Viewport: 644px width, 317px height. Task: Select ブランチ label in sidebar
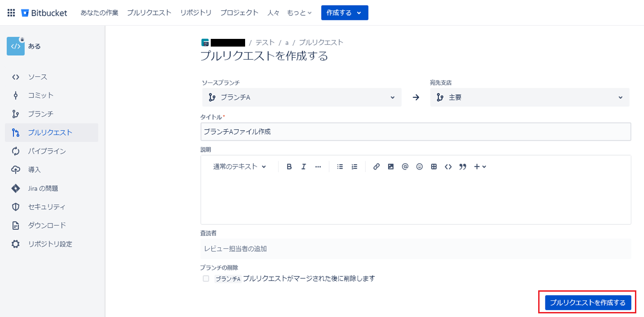[x=41, y=114]
